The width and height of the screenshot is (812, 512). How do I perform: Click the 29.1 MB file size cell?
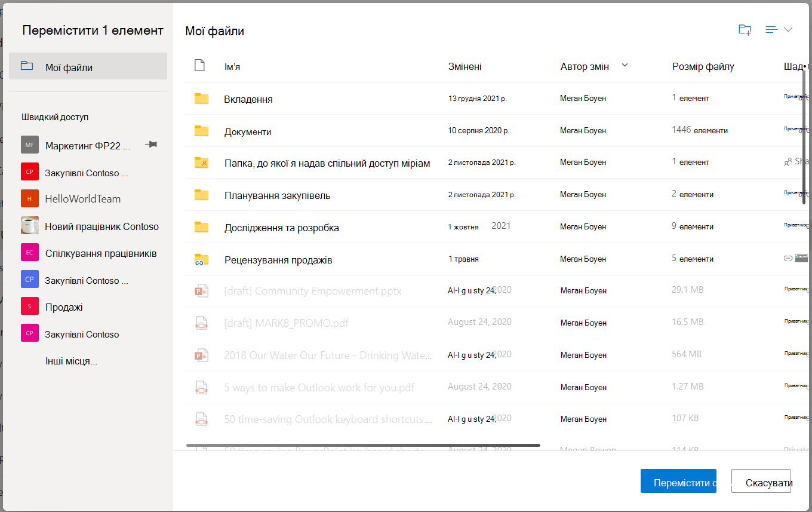(x=687, y=290)
